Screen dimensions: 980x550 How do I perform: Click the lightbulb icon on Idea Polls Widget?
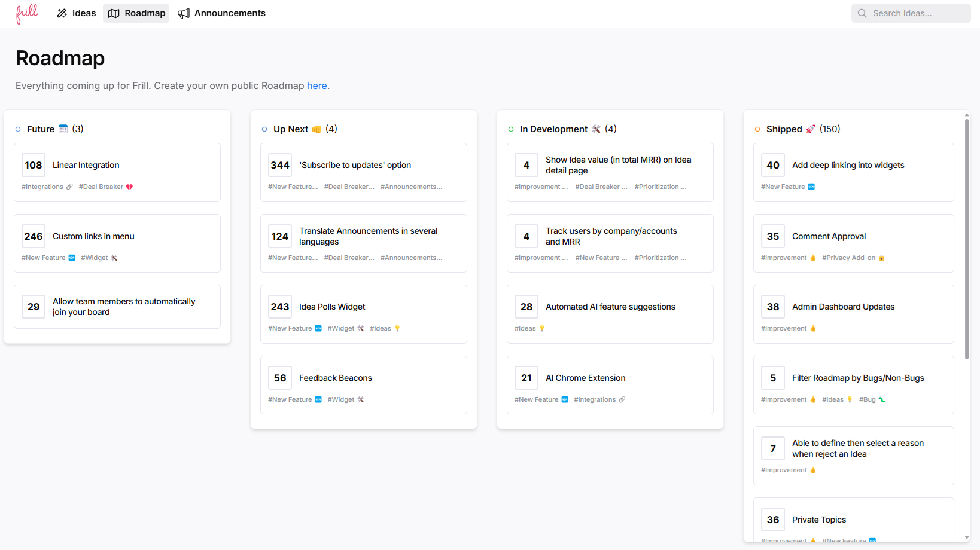tap(397, 329)
